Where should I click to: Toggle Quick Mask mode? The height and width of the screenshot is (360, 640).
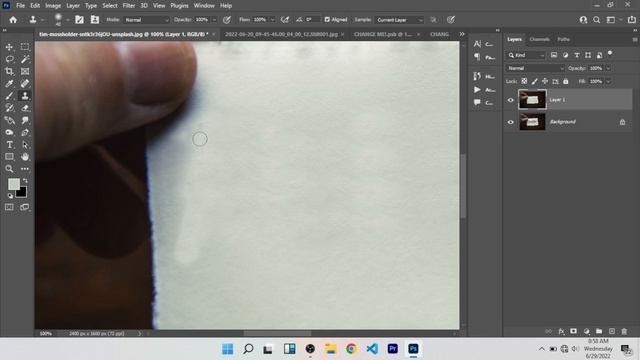click(x=9, y=207)
